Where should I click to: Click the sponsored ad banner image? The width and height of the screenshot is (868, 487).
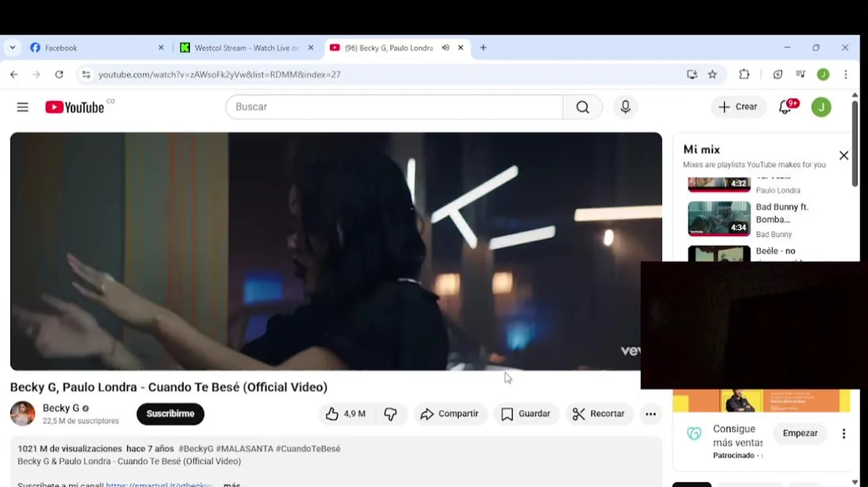point(761,400)
